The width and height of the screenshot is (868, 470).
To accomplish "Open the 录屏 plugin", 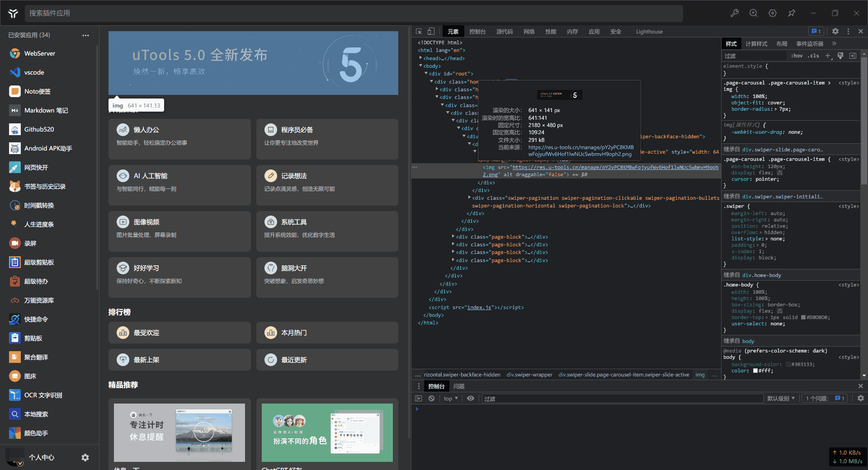I will point(49,243).
